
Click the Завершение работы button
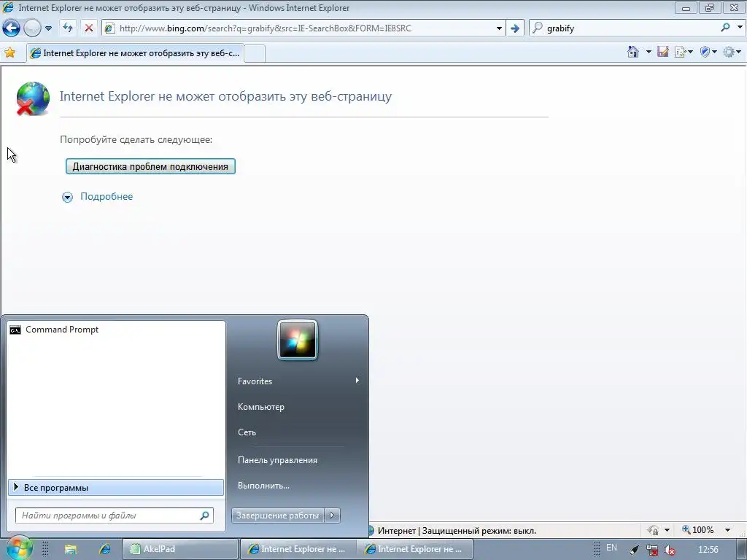pyautogui.click(x=277, y=516)
